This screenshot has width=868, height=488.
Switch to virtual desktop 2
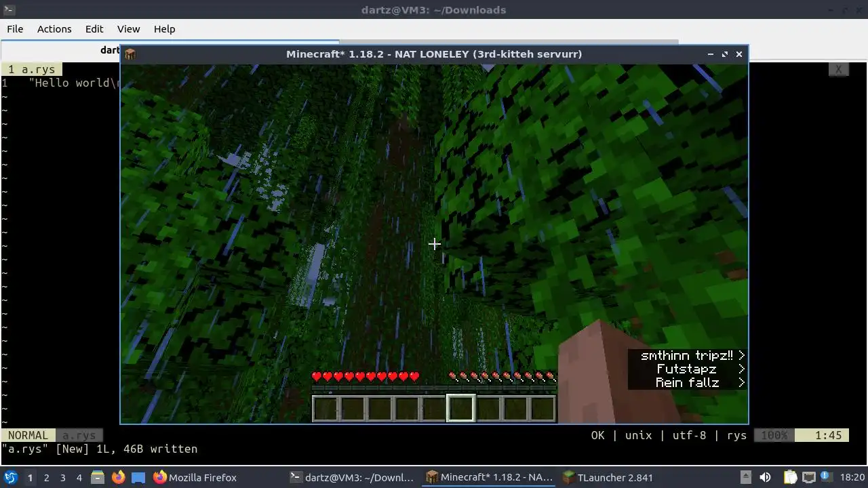pyautogui.click(x=46, y=478)
